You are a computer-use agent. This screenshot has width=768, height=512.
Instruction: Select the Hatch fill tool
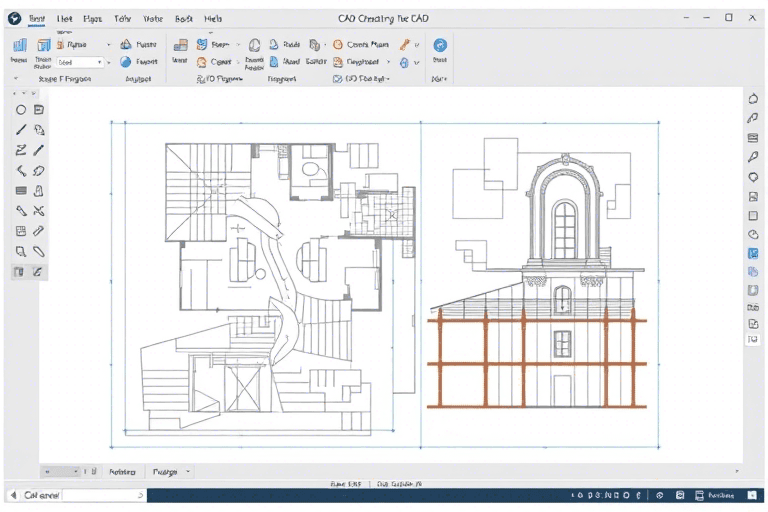21,190
